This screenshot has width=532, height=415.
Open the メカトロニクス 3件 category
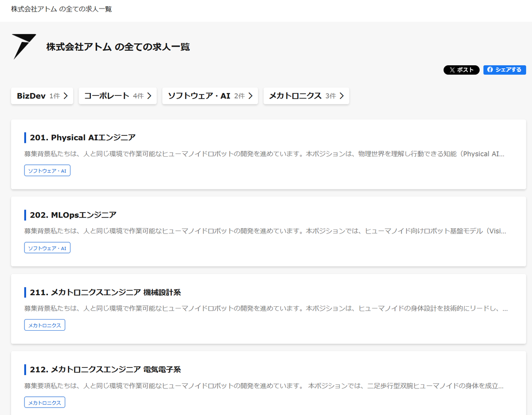306,96
